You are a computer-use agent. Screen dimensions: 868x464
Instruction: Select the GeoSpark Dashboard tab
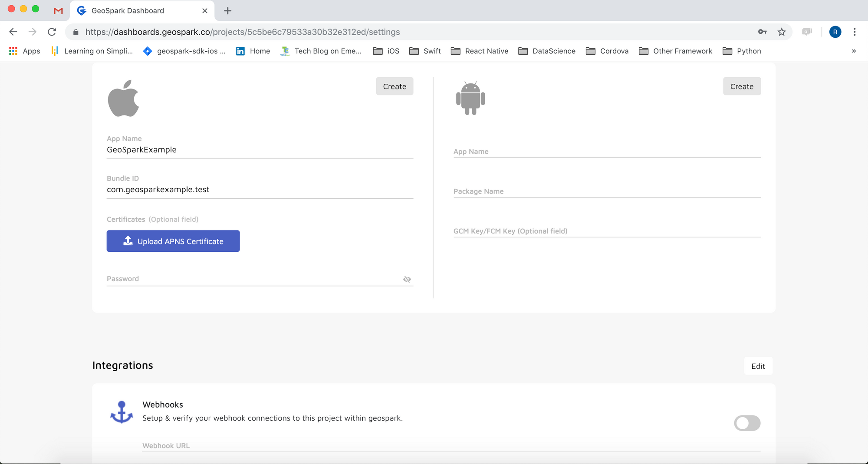click(x=142, y=11)
